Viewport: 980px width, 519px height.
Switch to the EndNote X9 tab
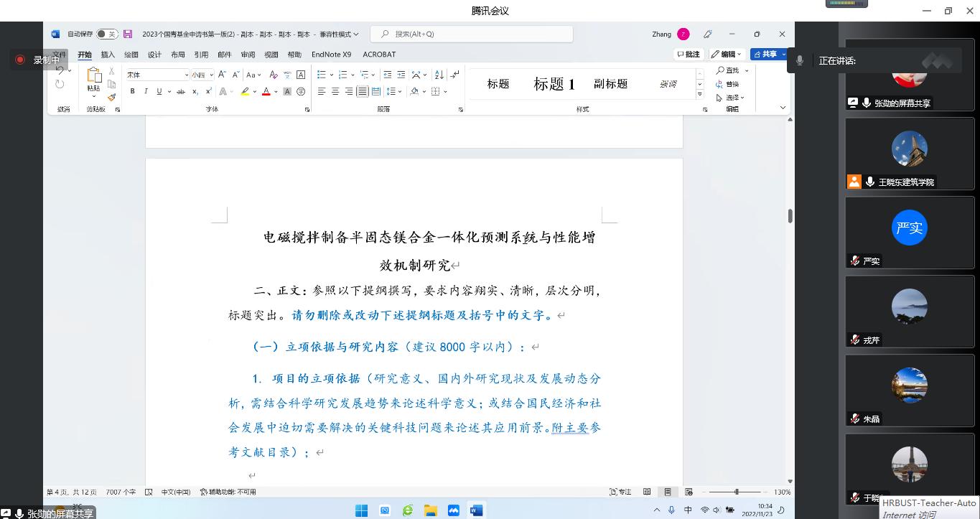point(331,55)
